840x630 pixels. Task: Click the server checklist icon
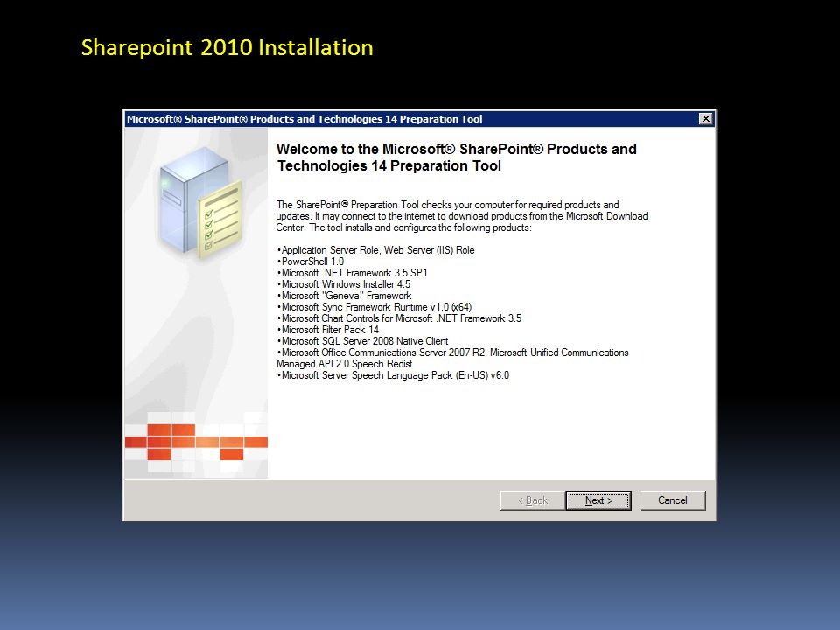201,202
